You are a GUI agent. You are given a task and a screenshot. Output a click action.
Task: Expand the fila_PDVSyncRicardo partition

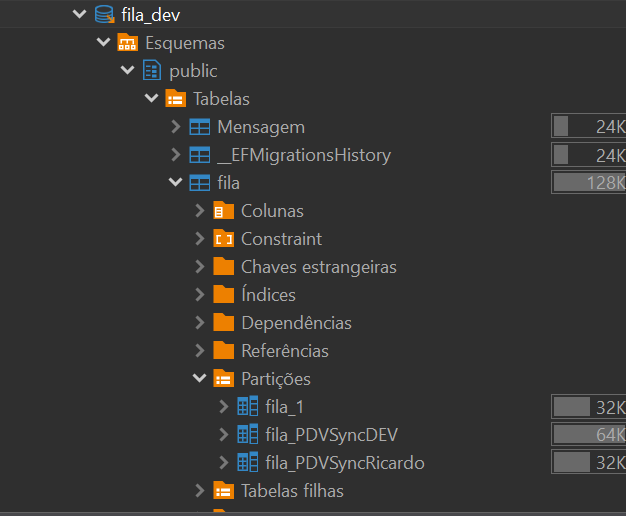coord(224,463)
